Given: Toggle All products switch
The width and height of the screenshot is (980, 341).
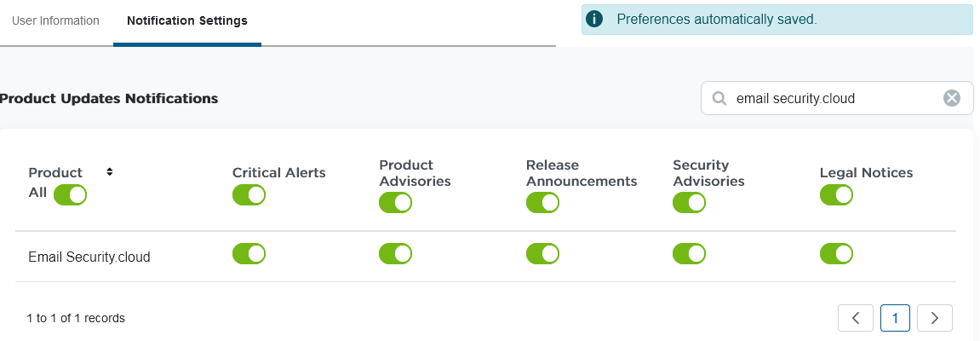Looking at the screenshot, I should pos(70,194).
